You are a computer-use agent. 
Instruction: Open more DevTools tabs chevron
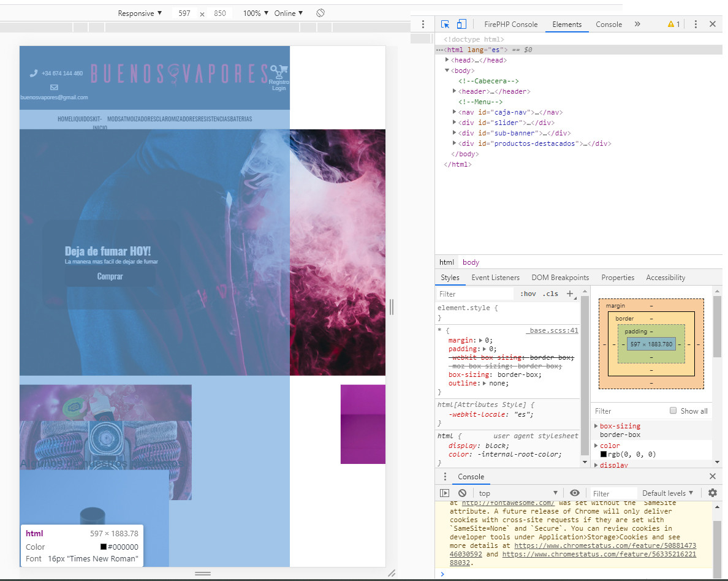click(x=637, y=24)
